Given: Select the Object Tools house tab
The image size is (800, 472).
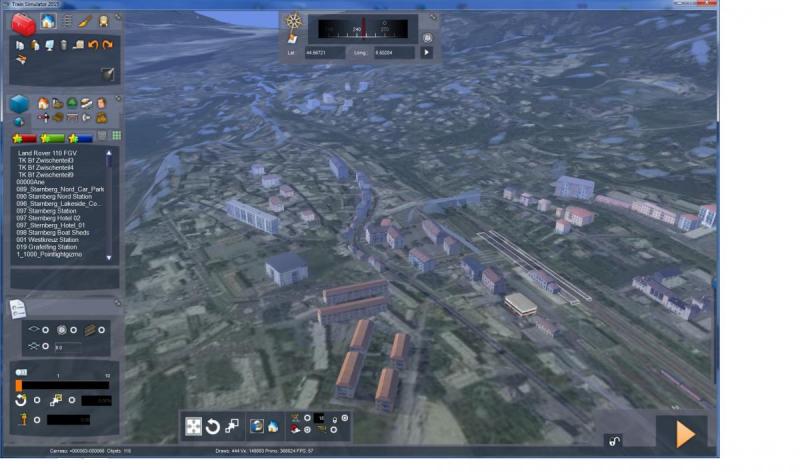Looking at the screenshot, I should (x=48, y=21).
